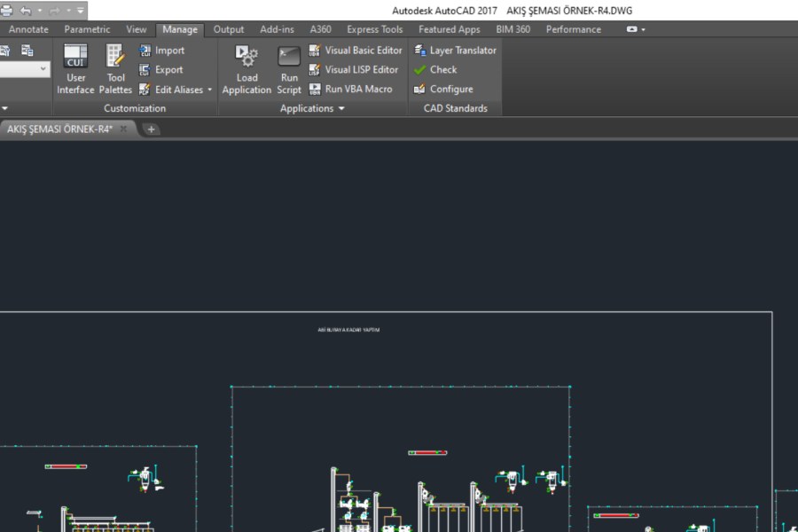Open Load Application dialog
This screenshot has height=532, width=798.
click(x=246, y=69)
